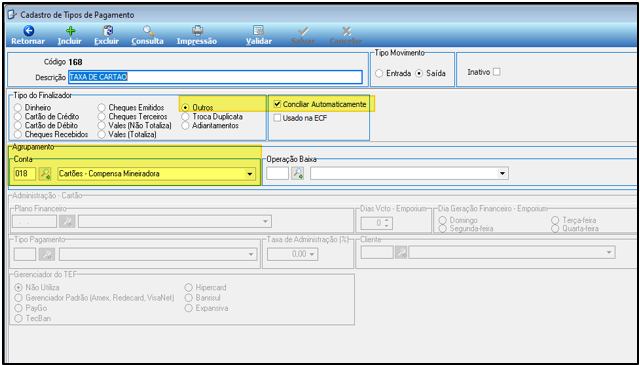Image resolution: width=640 pixels, height=365 pixels.
Task: Expand the Tipo Pagamento dropdown
Action: click(251, 254)
